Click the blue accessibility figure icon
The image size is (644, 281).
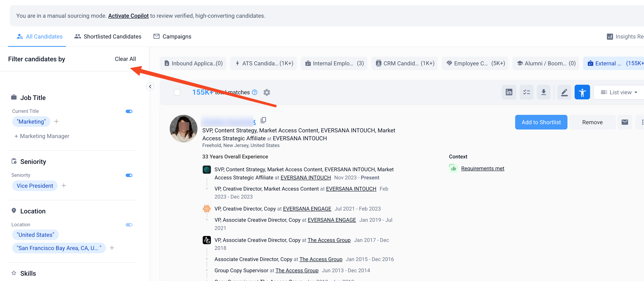[582, 92]
